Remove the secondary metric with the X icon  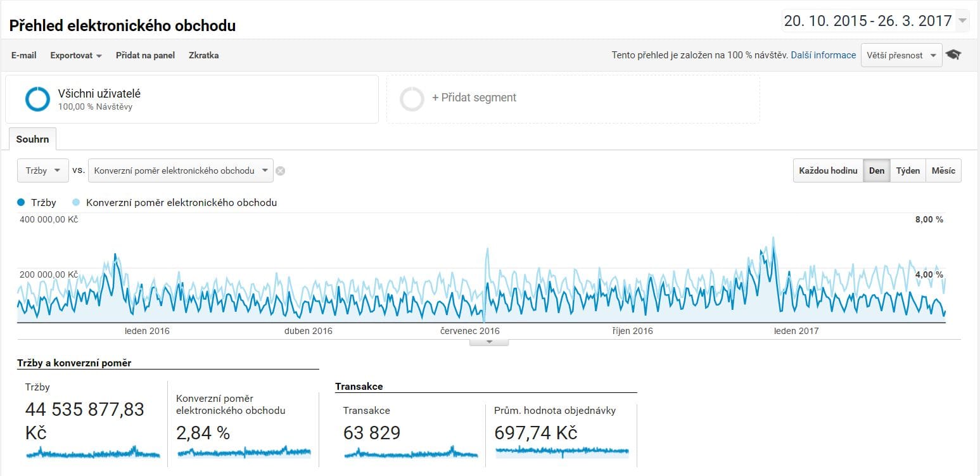pyautogui.click(x=280, y=170)
